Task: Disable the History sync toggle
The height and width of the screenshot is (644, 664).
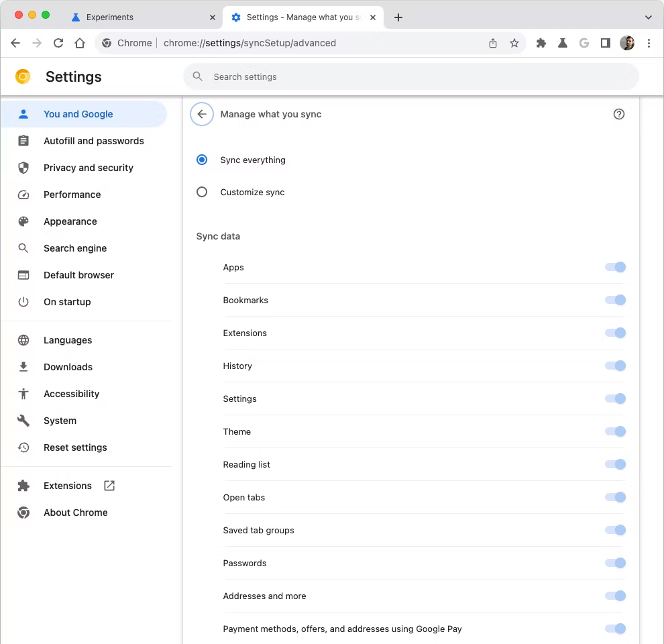Action: pyautogui.click(x=615, y=366)
